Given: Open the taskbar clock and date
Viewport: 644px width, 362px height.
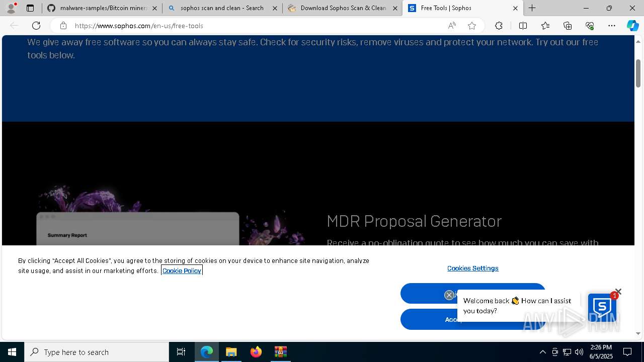Looking at the screenshot, I should [601, 352].
